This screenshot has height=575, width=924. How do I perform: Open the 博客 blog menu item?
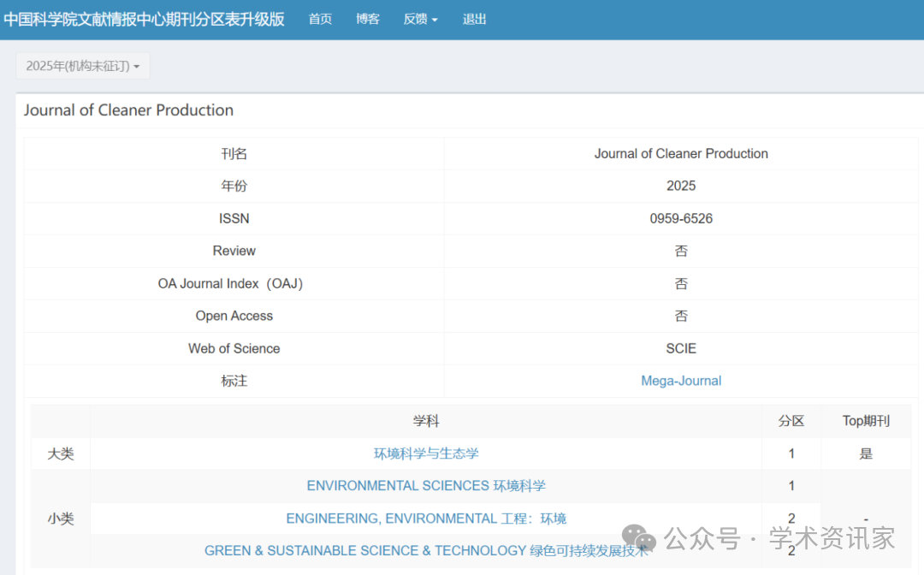(x=368, y=20)
